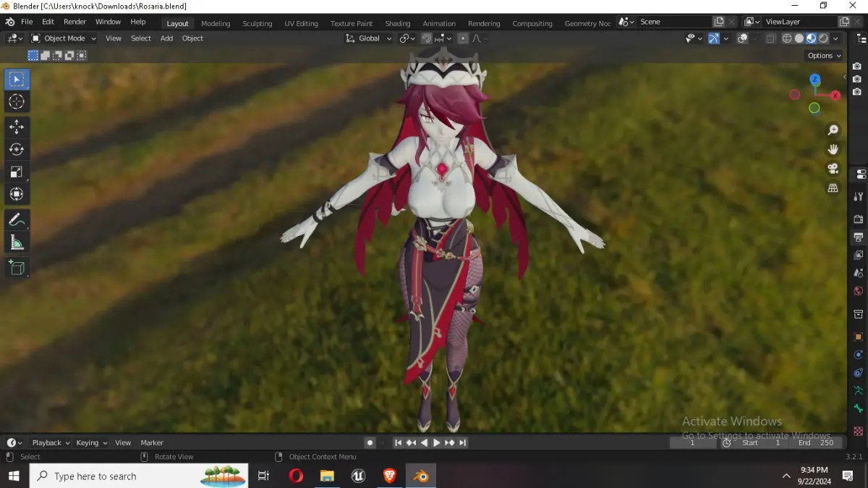
Task: Open the Edit menu
Action: [48, 22]
